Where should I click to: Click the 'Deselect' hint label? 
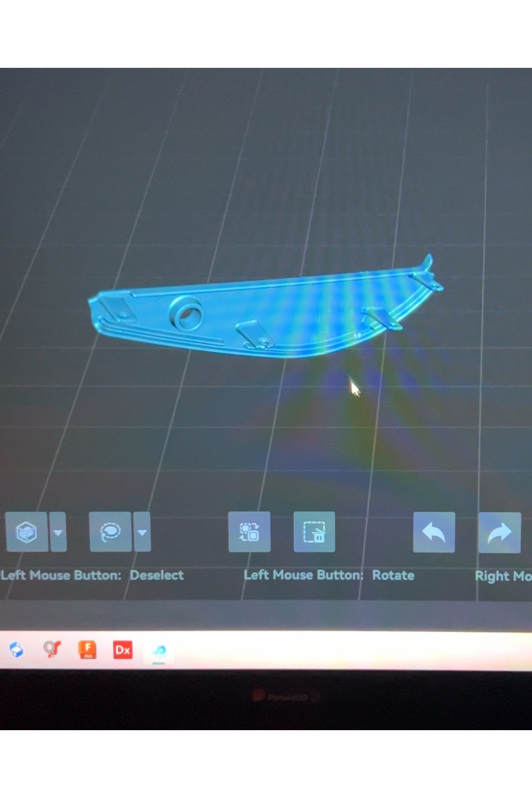point(156,575)
